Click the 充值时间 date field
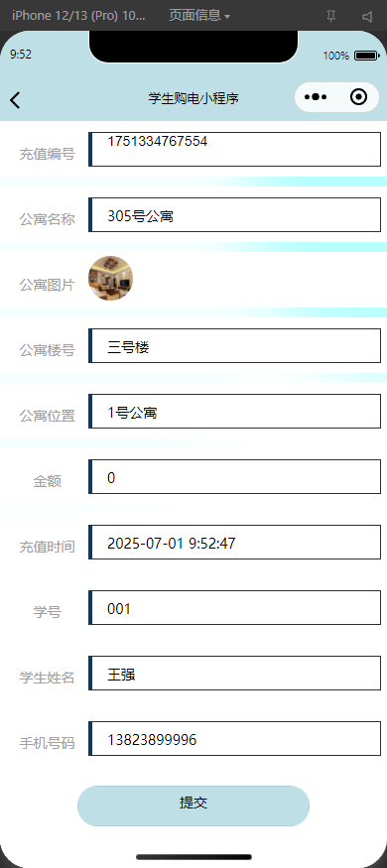The image size is (387, 868). (x=235, y=542)
